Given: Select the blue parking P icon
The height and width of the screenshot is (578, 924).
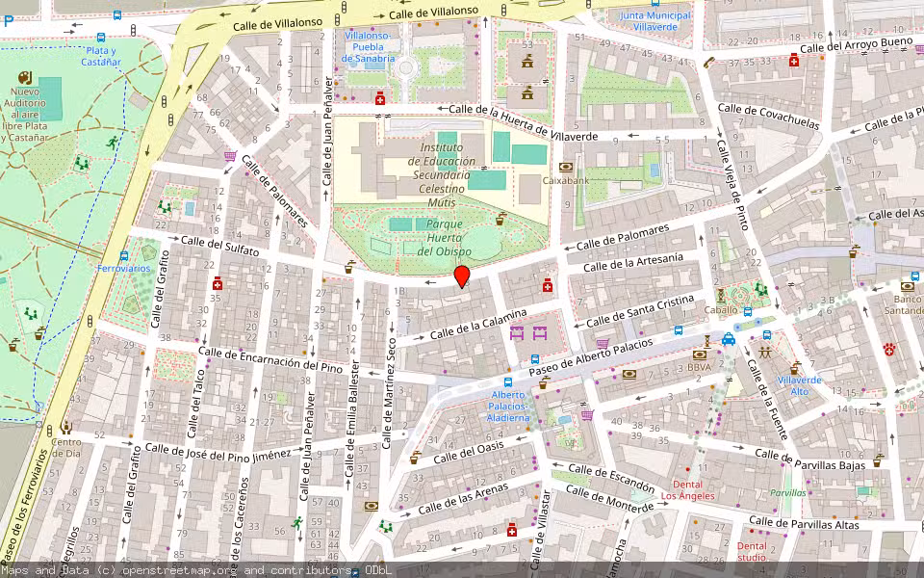Looking at the screenshot, I should pyautogui.click(x=9, y=22).
